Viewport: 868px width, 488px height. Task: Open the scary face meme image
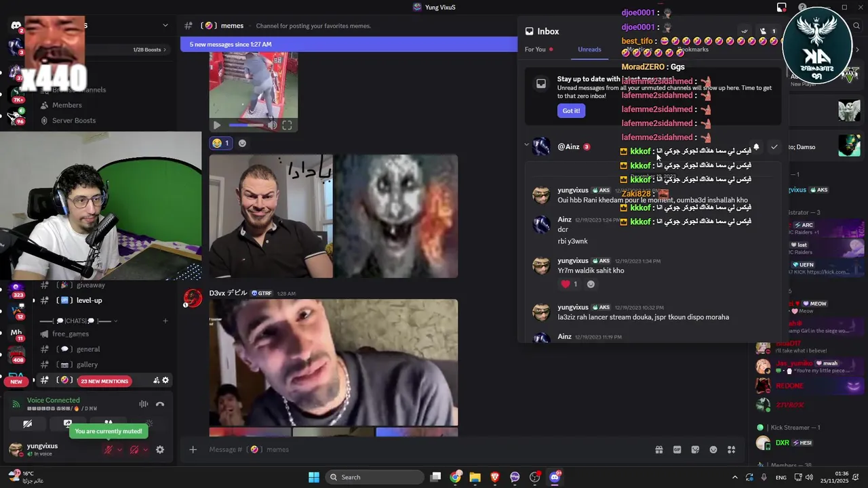point(395,216)
